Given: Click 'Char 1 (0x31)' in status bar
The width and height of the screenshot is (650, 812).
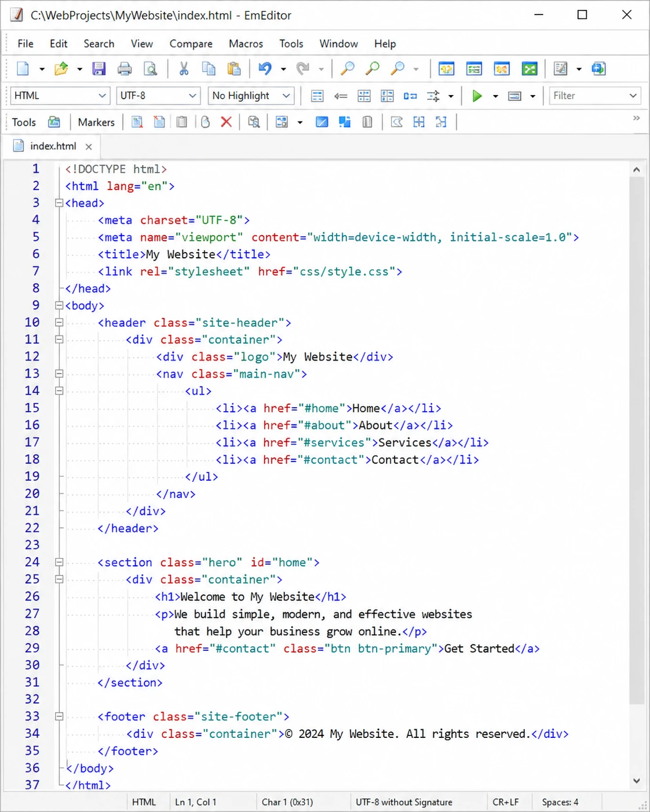Looking at the screenshot, I should coord(287,802).
